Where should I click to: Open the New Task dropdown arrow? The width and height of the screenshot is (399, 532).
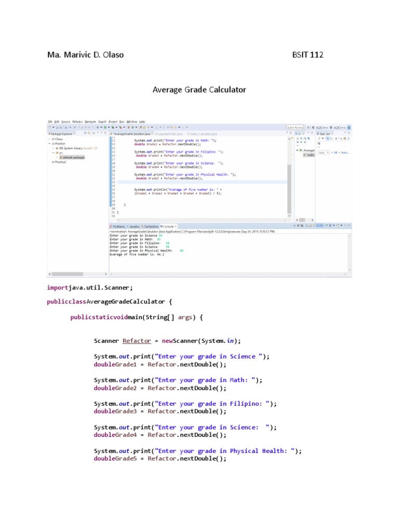(x=323, y=138)
